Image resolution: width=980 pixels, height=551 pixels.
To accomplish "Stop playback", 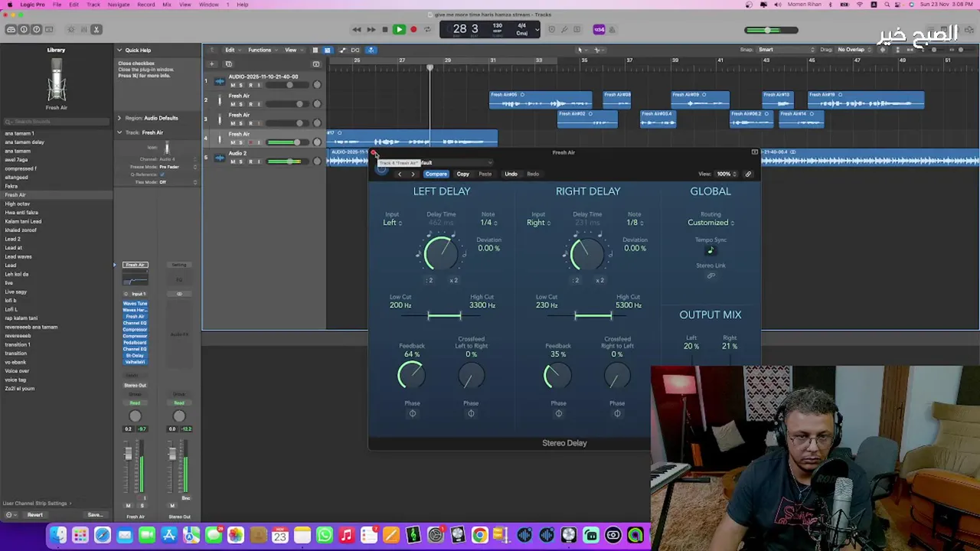I will tap(384, 29).
